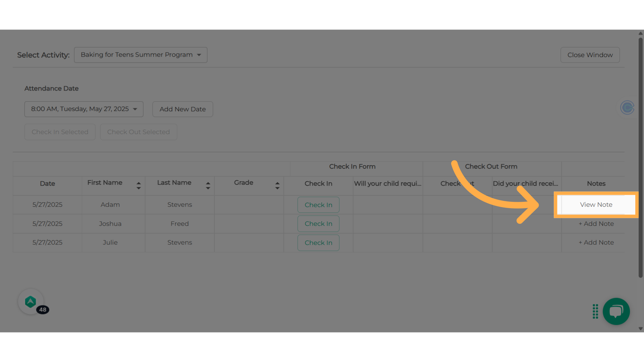Click Close Window button
The width and height of the screenshot is (644, 362).
(590, 55)
